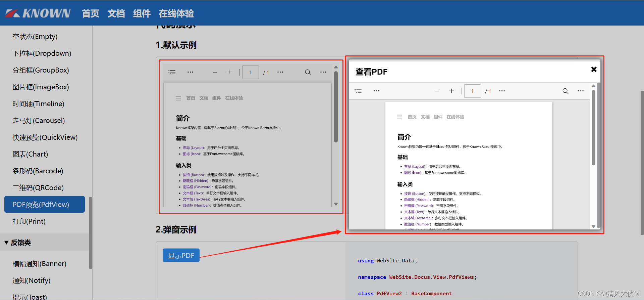Zoom out in embedded PDF viewer
The image size is (644, 300).
click(215, 72)
